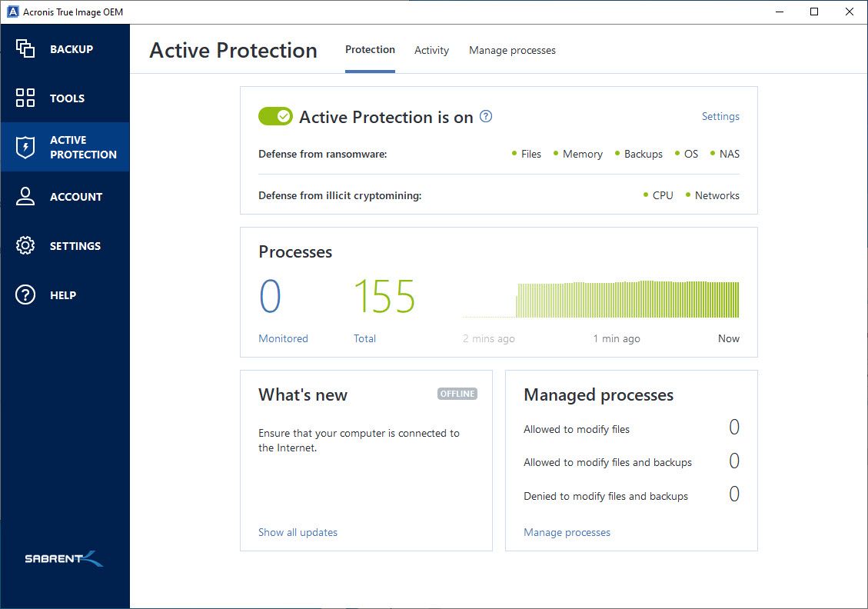Select the Active Protection shield icon
This screenshot has height=609, width=868.
coord(25,148)
